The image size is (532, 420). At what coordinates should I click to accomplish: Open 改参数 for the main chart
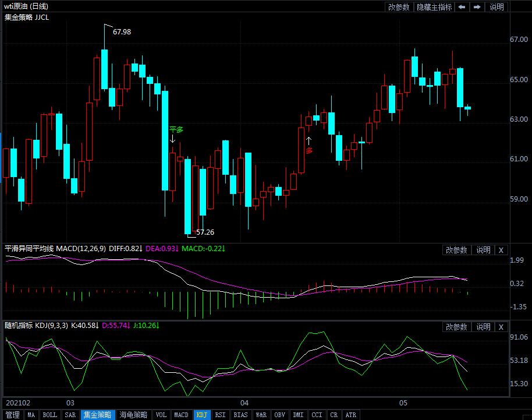[399, 7]
